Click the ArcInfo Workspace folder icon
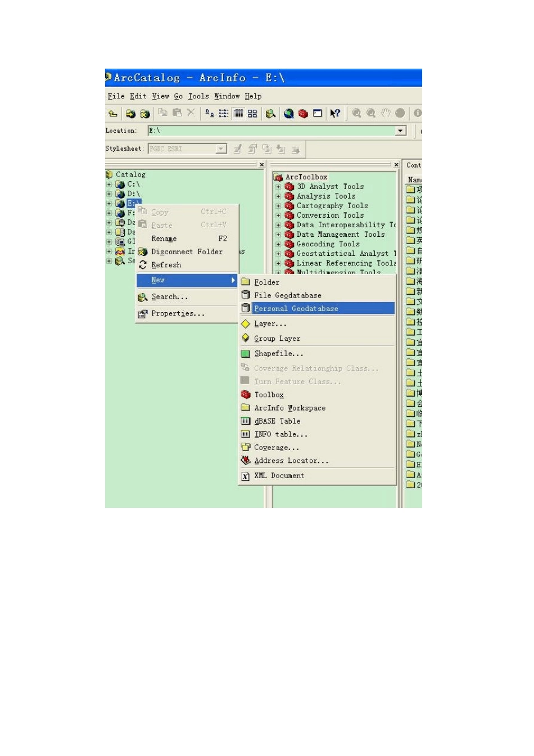The height and width of the screenshot is (756, 534). pyautogui.click(x=246, y=407)
